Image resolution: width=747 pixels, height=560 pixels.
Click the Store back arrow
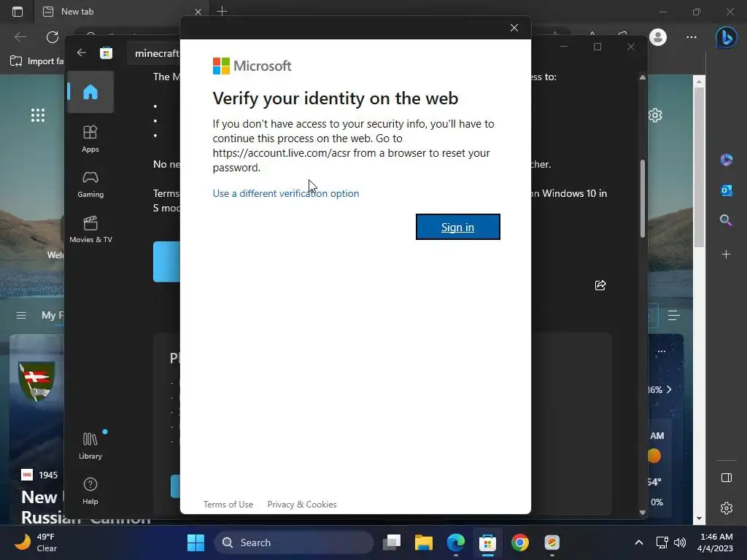[82, 52]
